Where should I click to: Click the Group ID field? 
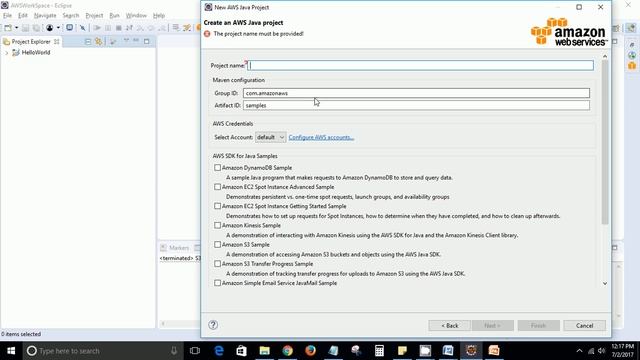tap(416, 93)
